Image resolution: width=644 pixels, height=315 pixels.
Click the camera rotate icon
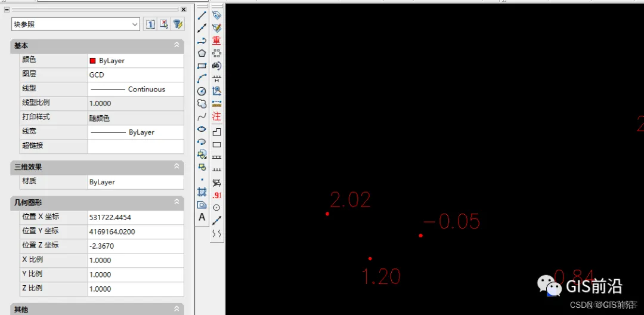[216, 66]
